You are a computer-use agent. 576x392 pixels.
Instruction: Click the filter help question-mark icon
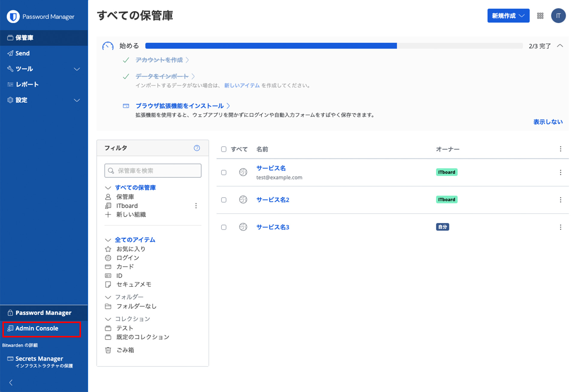[x=197, y=148]
